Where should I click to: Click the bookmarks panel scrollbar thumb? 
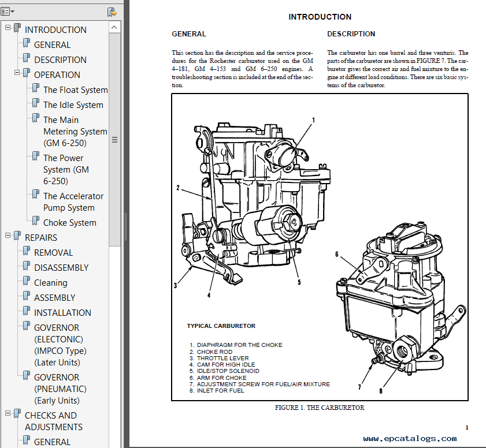(x=114, y=140)
